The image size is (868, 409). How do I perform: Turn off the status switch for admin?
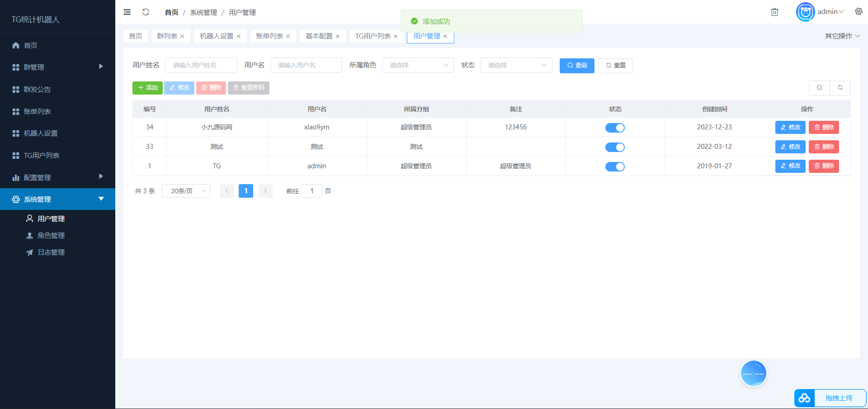point(615,166)
